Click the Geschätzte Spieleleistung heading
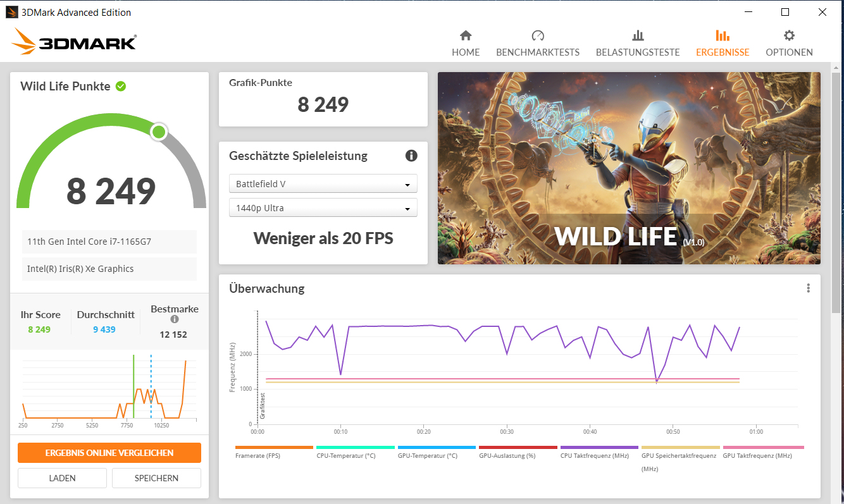The image size is (844, 504). tap(298, 156)
